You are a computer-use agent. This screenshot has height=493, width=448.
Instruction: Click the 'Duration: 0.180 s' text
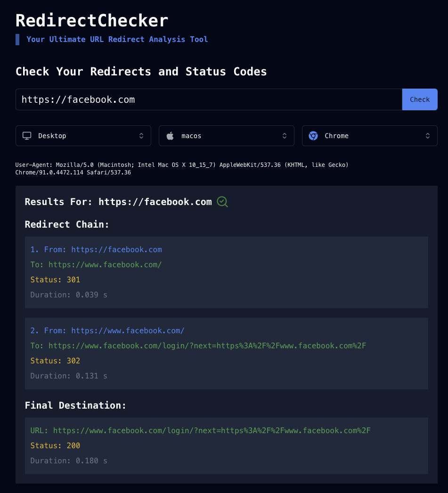(x=69, y=460)
